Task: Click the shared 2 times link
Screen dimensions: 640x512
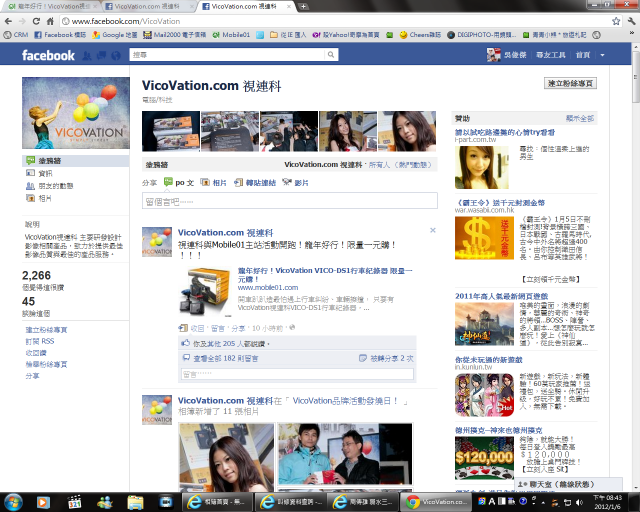Action: (x=392, y=358)
